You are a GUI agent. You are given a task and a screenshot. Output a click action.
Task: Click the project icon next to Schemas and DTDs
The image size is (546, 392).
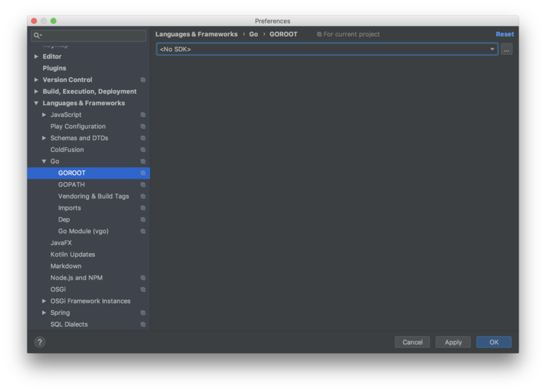143,138
